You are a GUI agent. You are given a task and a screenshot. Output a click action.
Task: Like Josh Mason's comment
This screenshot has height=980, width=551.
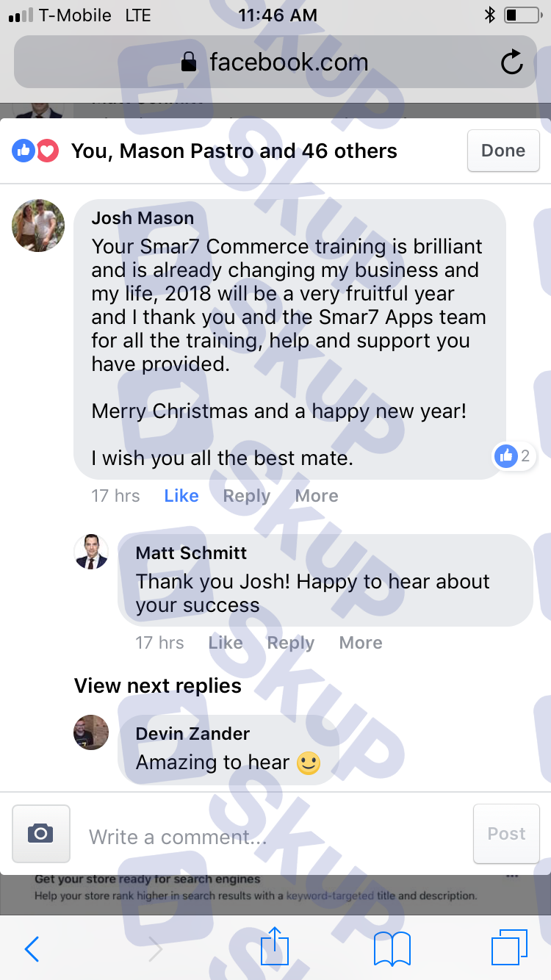click(x=181, y=496)
